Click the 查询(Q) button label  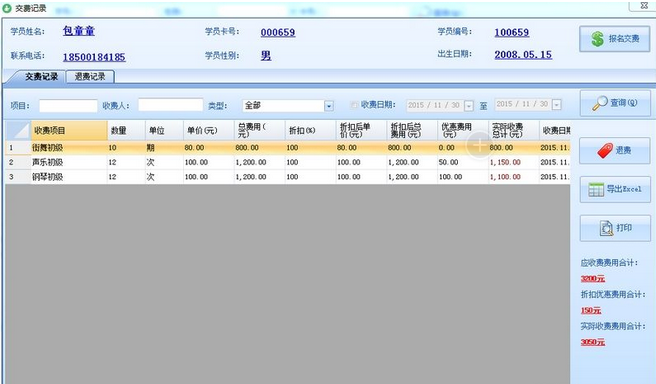click(624, 103)
